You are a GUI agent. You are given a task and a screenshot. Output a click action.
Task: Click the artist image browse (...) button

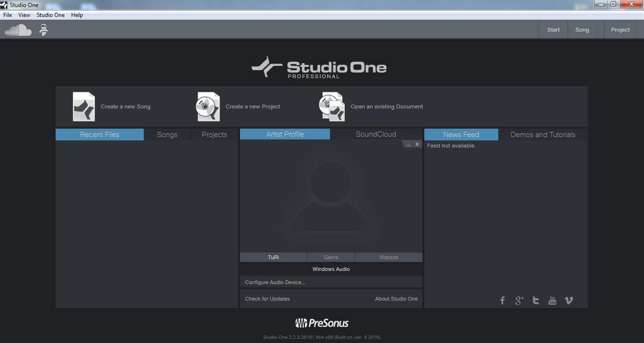pyautogui.click(x=409, y=144)
